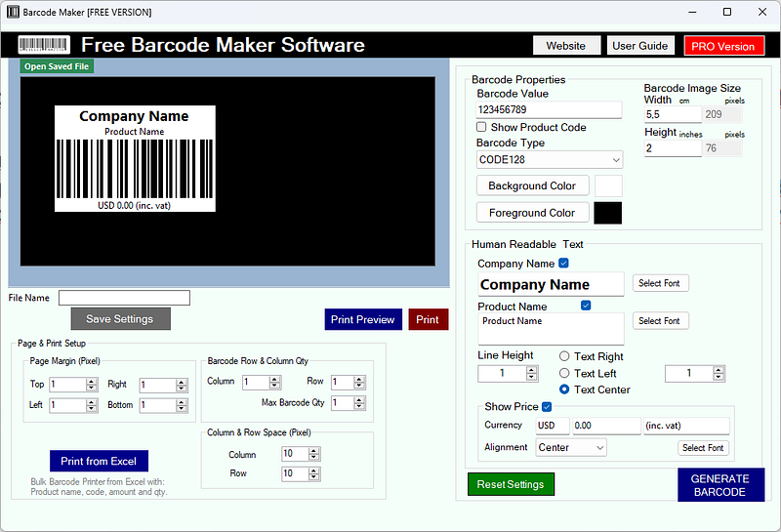The image size is (781, 532).
Task: Click the barcode logo in header
Action: tap(44, 45)
